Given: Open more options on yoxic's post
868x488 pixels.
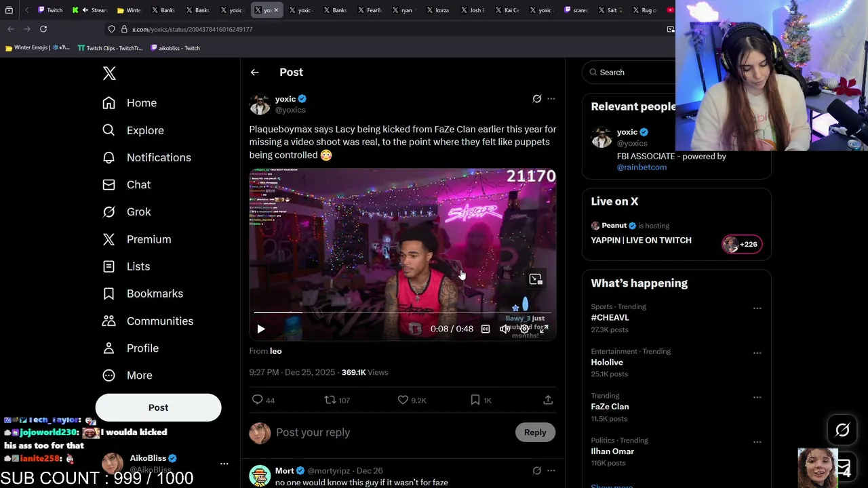Looking at the screenshot, I should click(551, 99).
